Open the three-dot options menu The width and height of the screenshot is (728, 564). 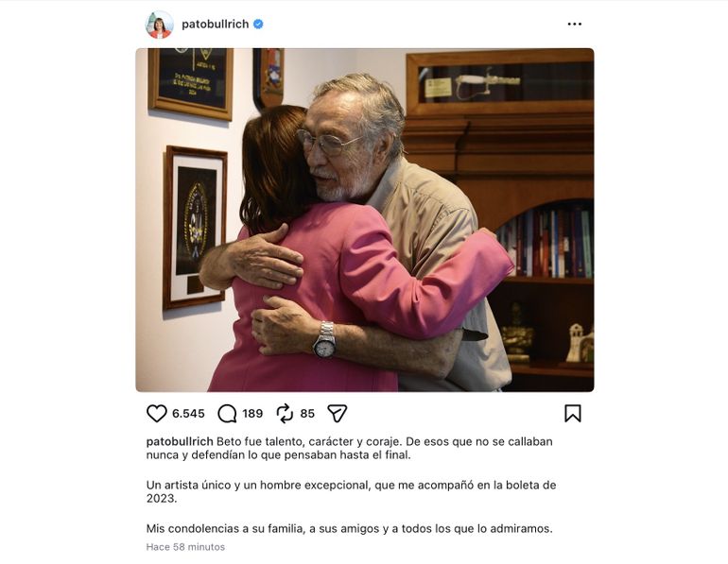[574, 25]
